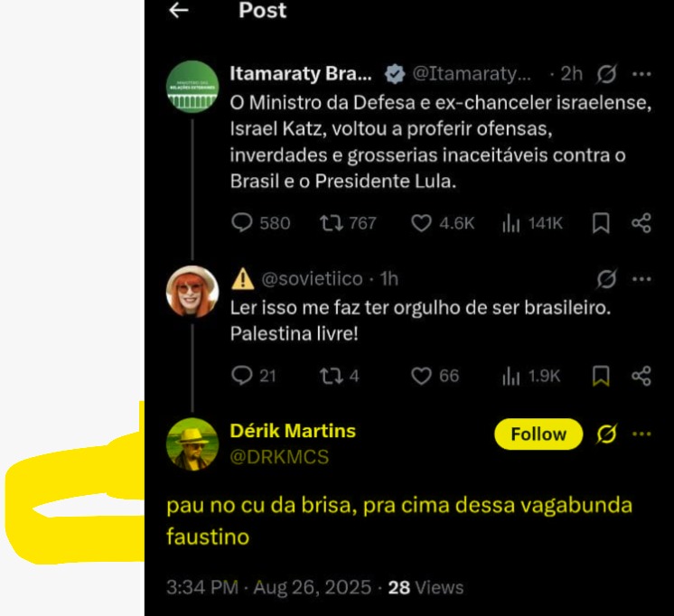Open the @DRKMCS profile handle

(x=279, y=457)
